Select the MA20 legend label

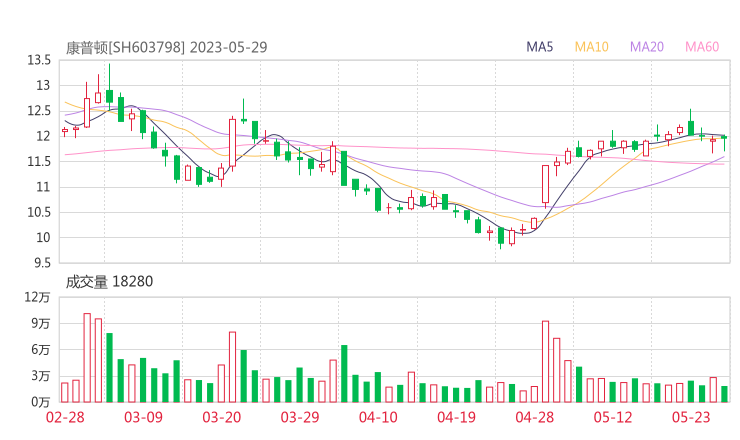647,47
